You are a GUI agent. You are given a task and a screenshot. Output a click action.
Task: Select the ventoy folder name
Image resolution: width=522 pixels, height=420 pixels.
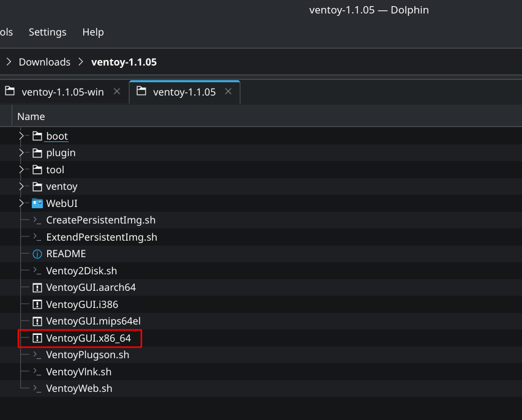[x=62, y=187]
